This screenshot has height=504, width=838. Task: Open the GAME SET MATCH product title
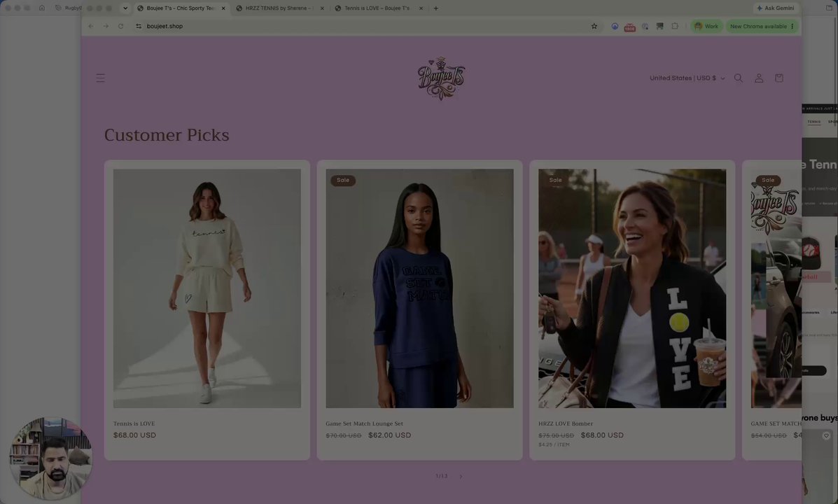point(776,423)
